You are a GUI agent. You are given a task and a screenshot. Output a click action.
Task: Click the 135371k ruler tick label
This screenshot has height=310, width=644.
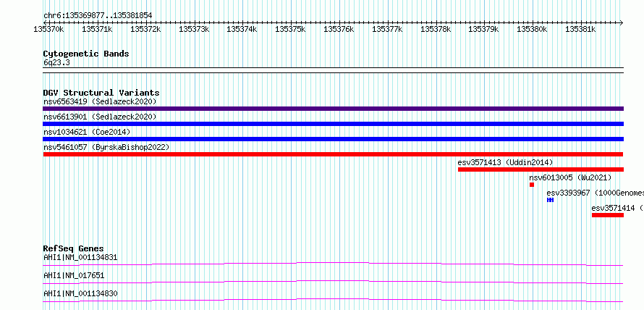click(98, 29)
